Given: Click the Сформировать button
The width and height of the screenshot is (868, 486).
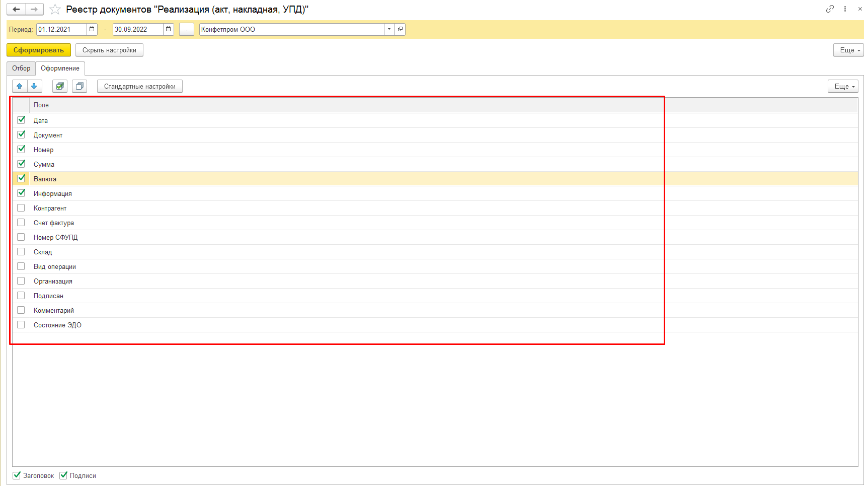Looking at the screenshot, I should point(39,50).
